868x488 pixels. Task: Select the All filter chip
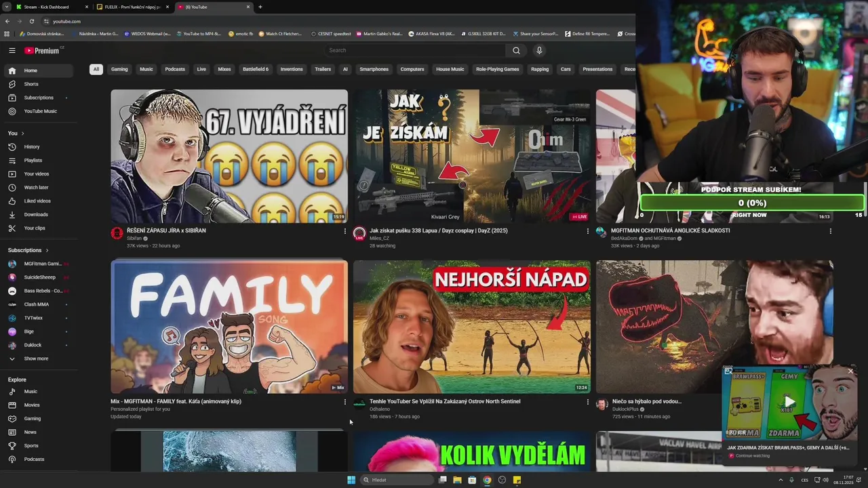point(96,69)
